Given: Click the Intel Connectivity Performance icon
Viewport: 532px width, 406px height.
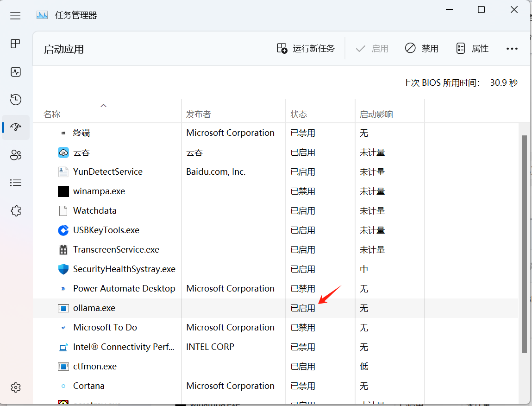Looking at the screenshot, I should point(63,347).
